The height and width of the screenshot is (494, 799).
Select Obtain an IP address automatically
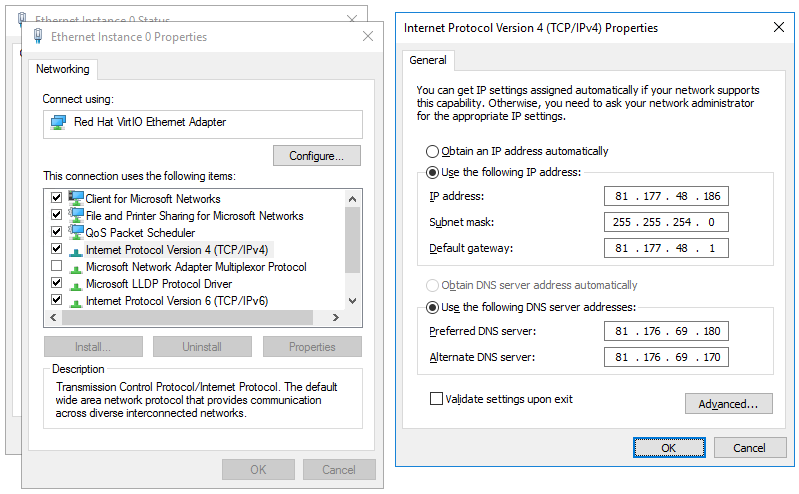click(432, 152)
